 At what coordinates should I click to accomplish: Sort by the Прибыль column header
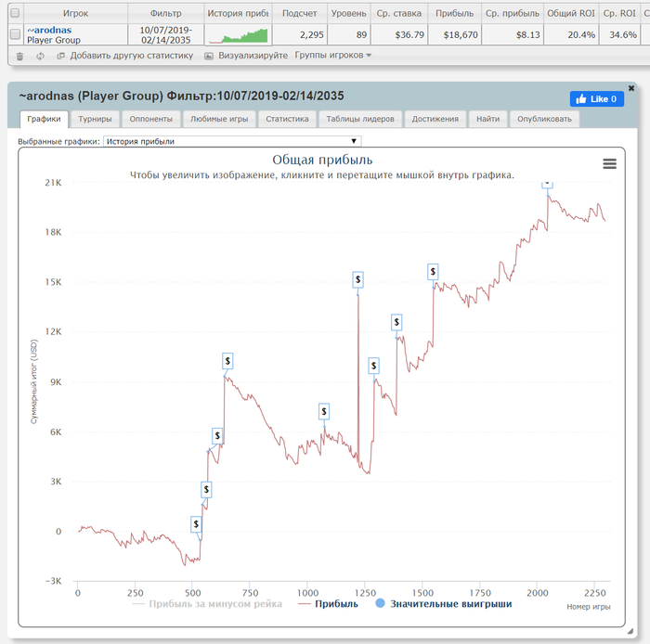[x=454, y=13]
